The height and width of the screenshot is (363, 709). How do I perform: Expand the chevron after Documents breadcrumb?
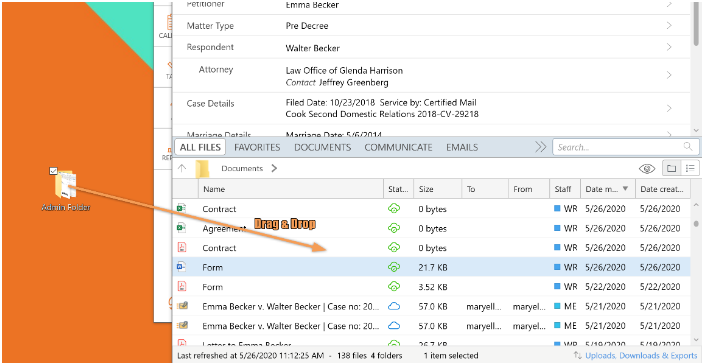coord(274,168)
